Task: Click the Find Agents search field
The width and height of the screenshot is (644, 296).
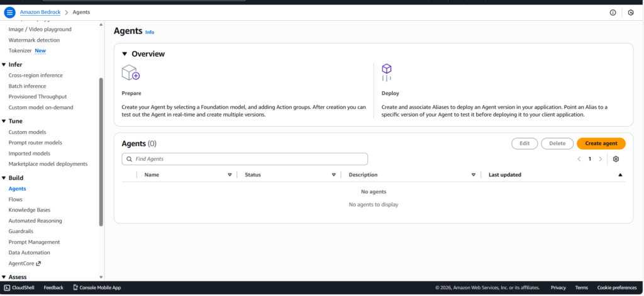Action: (x=245, y=159)
